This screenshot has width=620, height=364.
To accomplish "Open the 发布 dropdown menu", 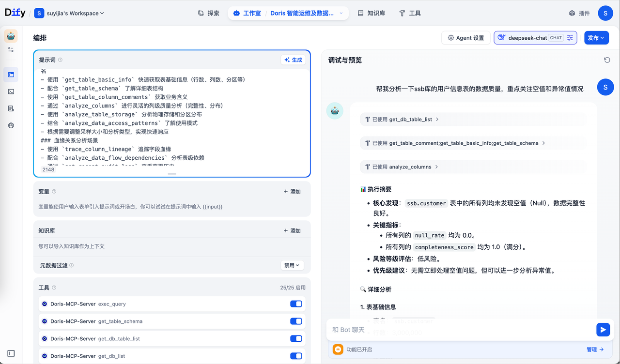I will coord(596,37).
